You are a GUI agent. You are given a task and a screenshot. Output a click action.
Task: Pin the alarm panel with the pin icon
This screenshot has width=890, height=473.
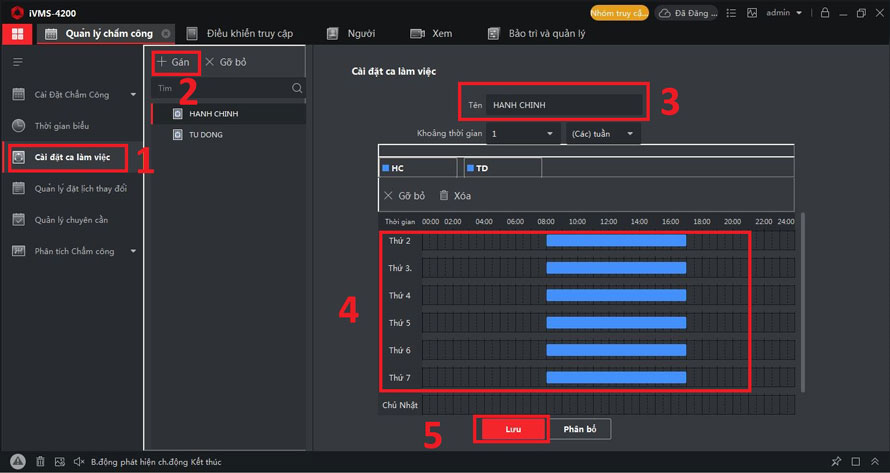tap(836, 462)
